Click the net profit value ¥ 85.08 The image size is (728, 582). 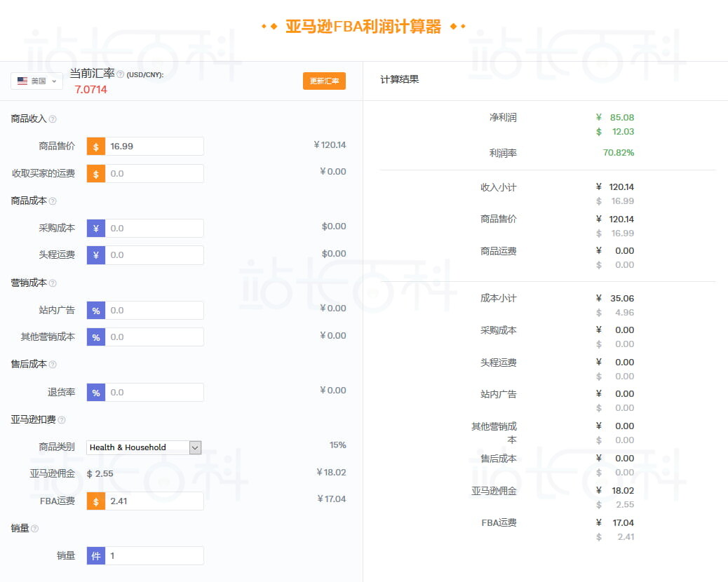coord(614,117)
